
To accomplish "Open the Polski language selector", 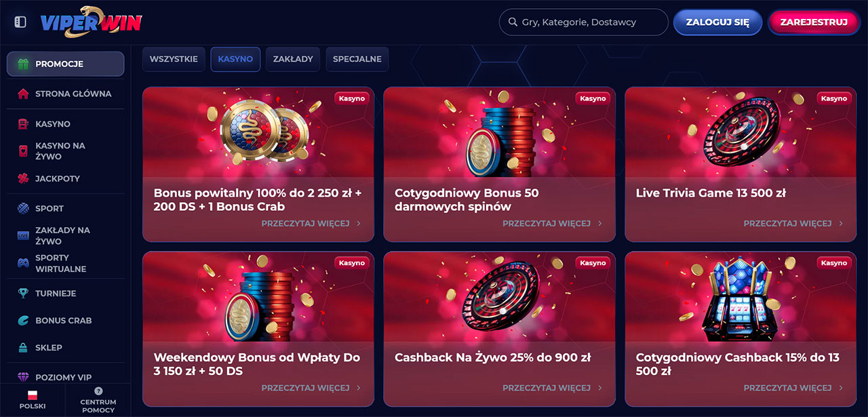I will pos(33,399).
